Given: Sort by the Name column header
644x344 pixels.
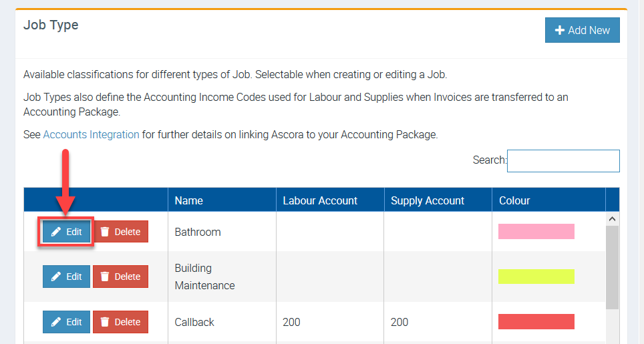Looking at the screenshot, I should pyautogui.click(x=189, y=200).
